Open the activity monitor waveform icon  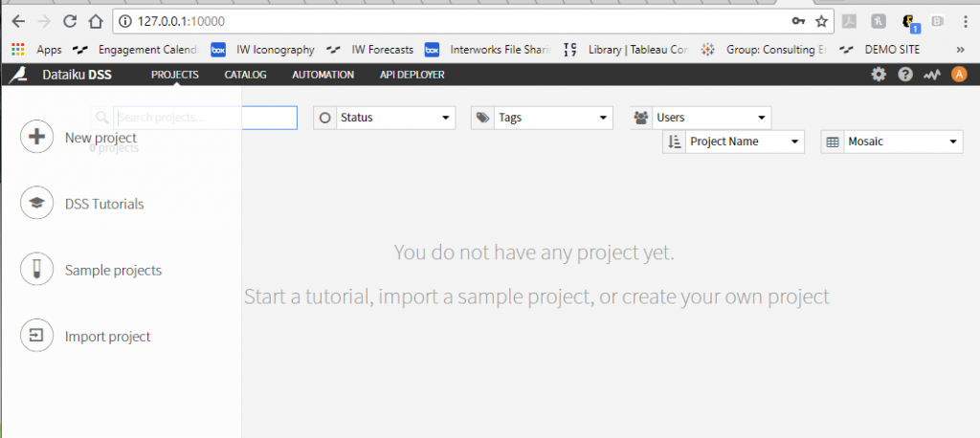(932, 75)
